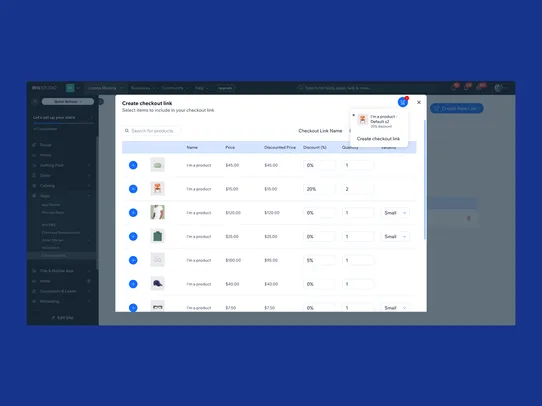Click discount field showing 20%

(x=319, y=189)
